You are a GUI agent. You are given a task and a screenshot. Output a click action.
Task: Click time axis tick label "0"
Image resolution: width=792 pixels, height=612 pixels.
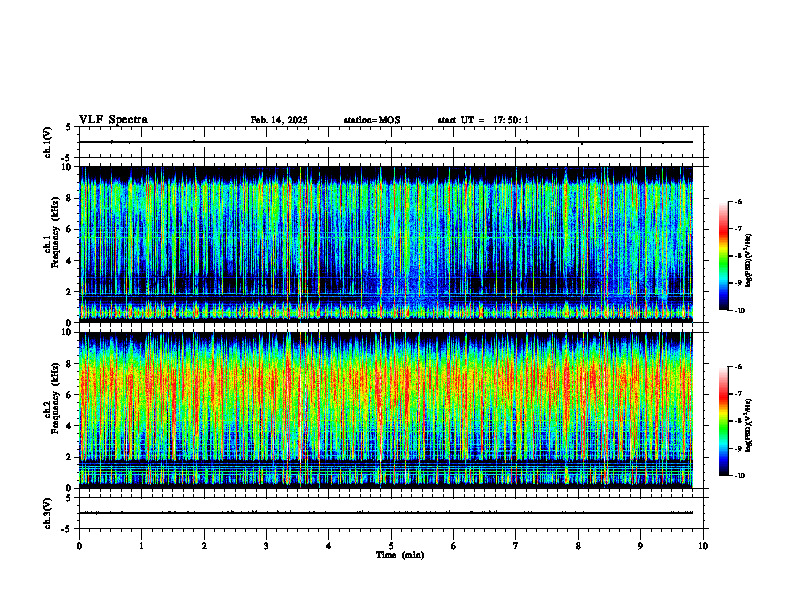(79, 546)
